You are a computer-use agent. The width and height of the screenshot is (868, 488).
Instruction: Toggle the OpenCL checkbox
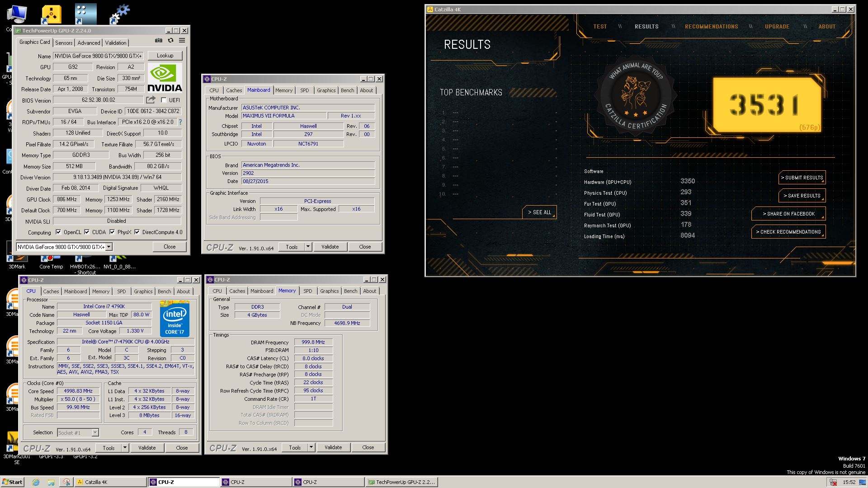(58, 232)
